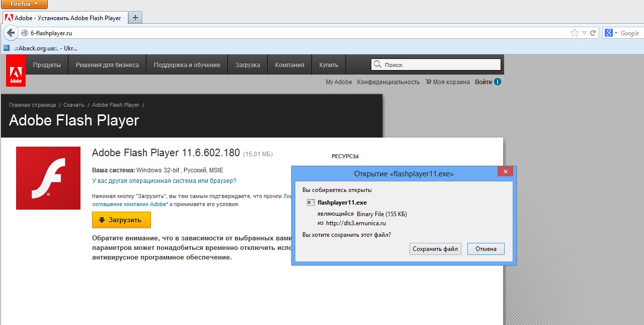
Task: Open Решения для бизнеса menu
Action: pos(107,65)
